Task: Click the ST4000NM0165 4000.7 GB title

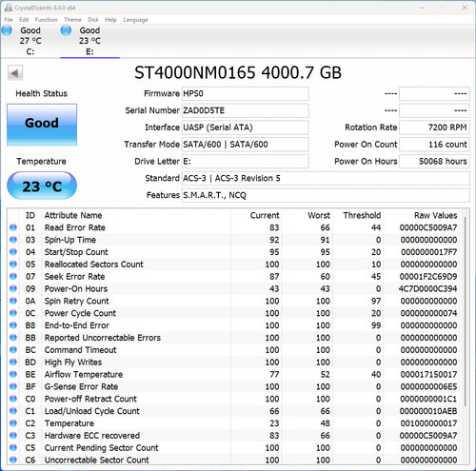Action: 238,72
